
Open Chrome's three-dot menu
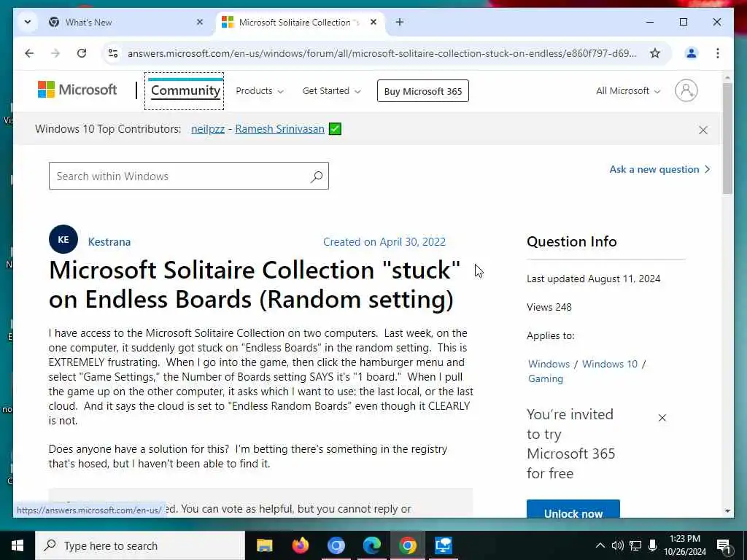(718, 53)
